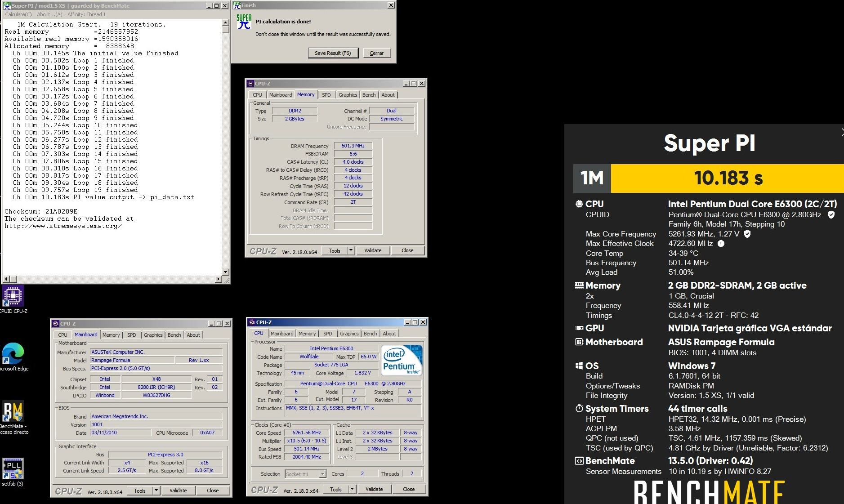Viewport: 844px width, 504px height.
Task: Click Close button in memory CPU-Z window
Action: (407, 250)
